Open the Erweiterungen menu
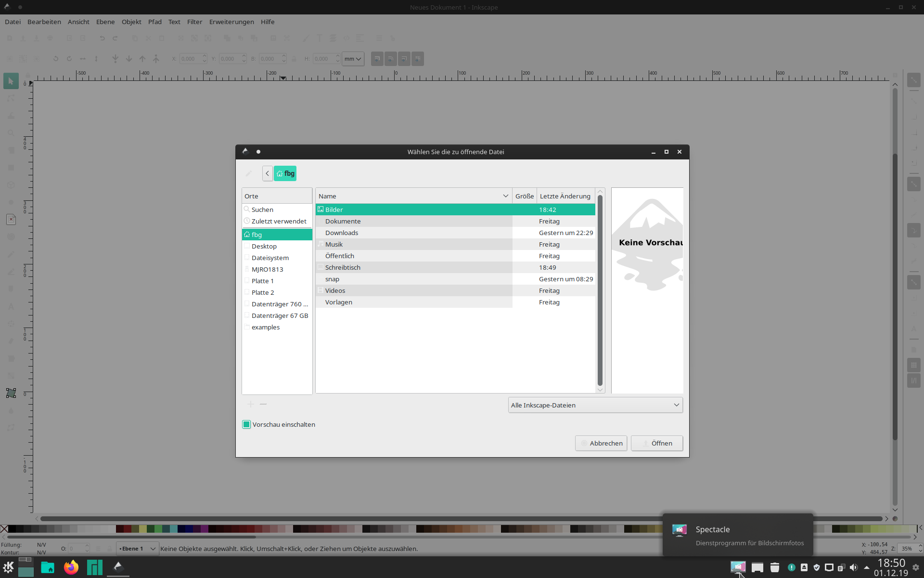Screen dimensions: 924x578 pos(231,22)
